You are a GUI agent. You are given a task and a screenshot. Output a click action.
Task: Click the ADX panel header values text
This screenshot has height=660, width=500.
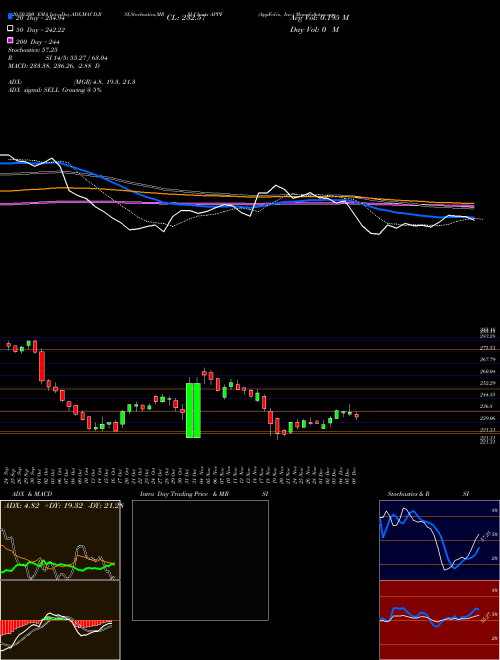point(63,505)
